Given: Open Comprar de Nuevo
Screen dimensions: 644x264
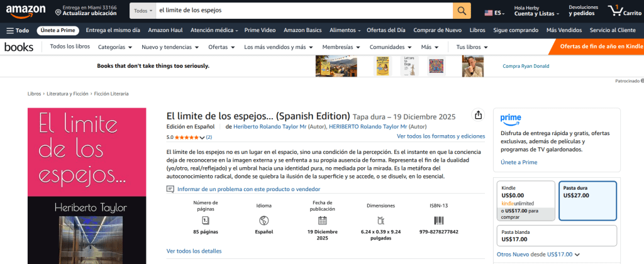Looking at the screenshot, I should [438, 30].
